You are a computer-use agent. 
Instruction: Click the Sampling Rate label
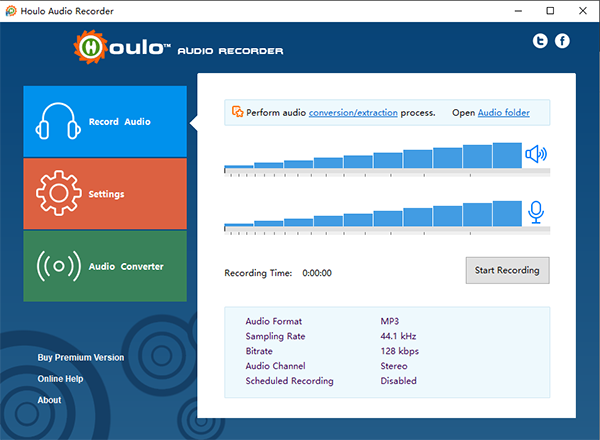point(275,336)
